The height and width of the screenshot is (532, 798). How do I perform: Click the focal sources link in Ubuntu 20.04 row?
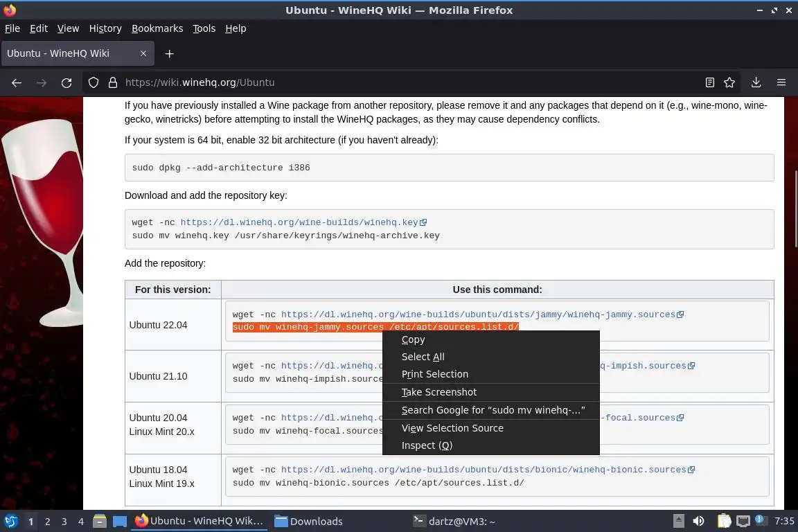click(641, 418)
